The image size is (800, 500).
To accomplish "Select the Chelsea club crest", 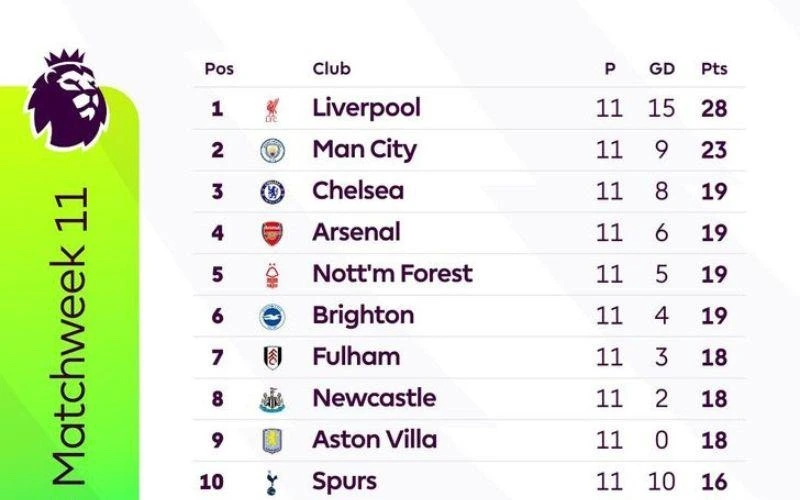I will (x=272, y=192).
